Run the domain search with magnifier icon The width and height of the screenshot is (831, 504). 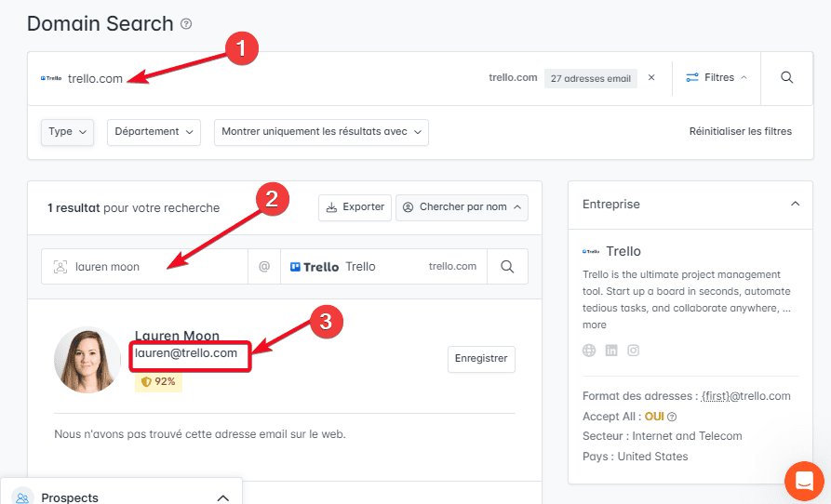787,78
